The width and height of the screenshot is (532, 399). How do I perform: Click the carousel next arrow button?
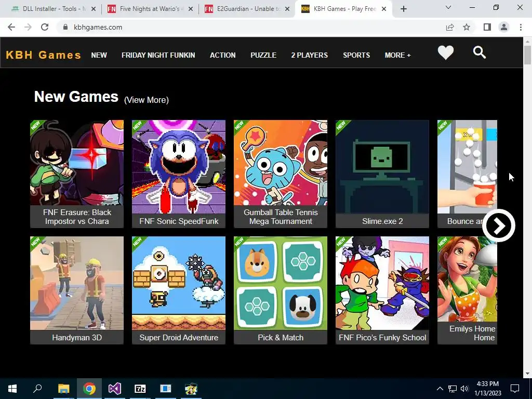pyautogui.click(x=499, y=225)
